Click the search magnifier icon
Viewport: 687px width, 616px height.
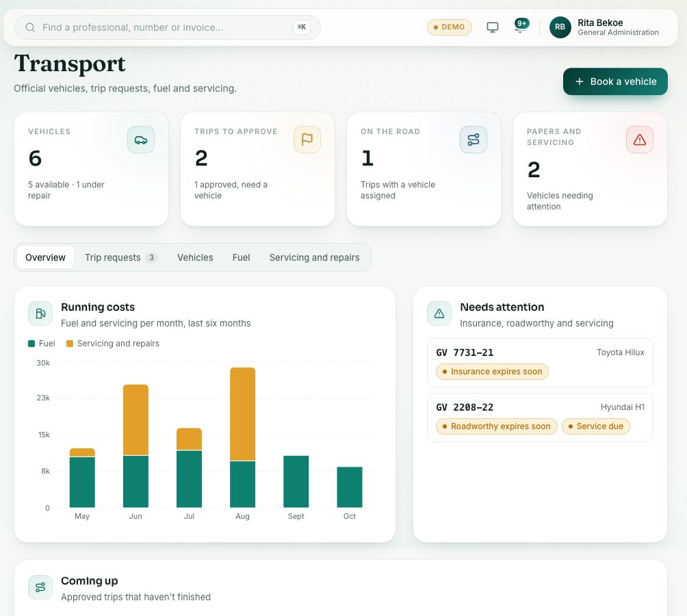[30, 27]
